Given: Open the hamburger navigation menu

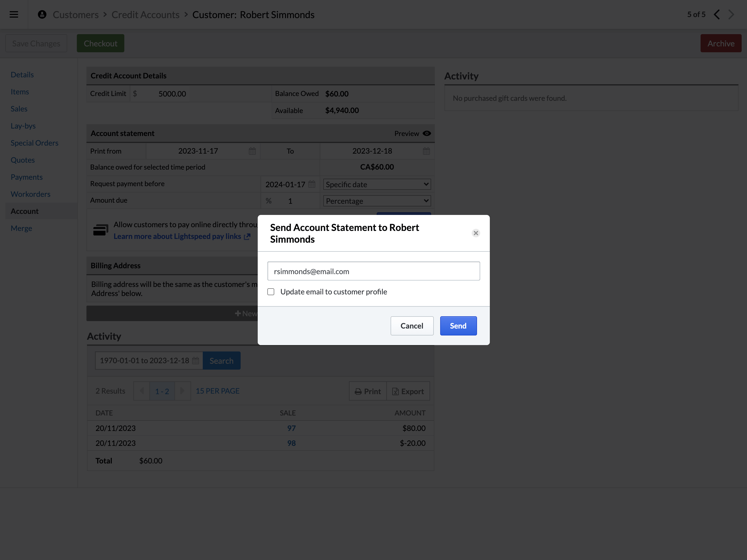Looking at the screenshot, I should [x=14, y=14].
